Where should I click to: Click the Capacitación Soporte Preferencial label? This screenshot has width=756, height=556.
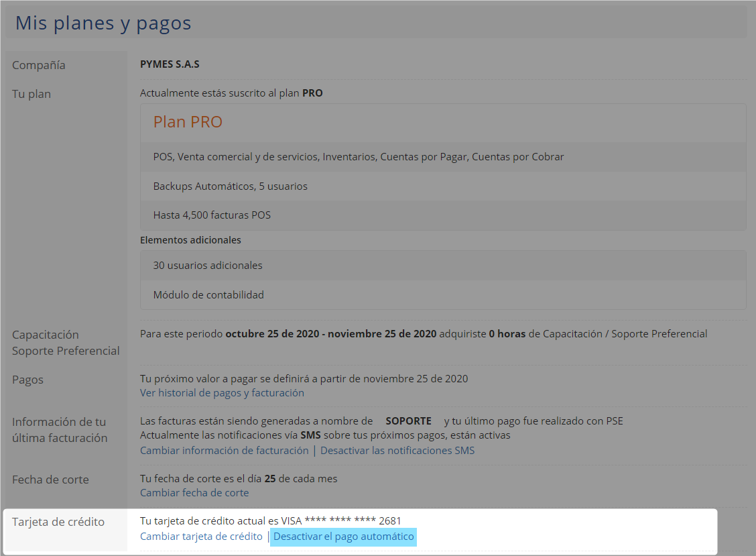pyautogui.click(x=66, y=343)
